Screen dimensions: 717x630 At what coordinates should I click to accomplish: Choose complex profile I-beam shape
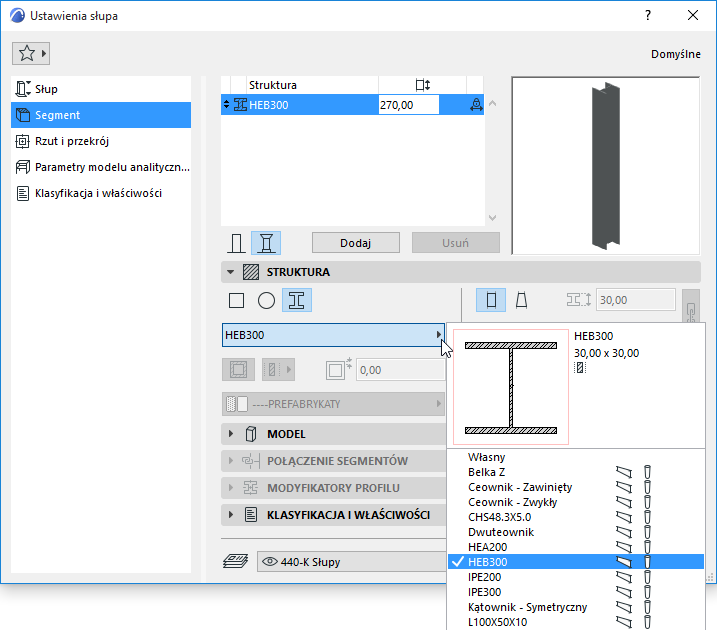coord(297,300)
